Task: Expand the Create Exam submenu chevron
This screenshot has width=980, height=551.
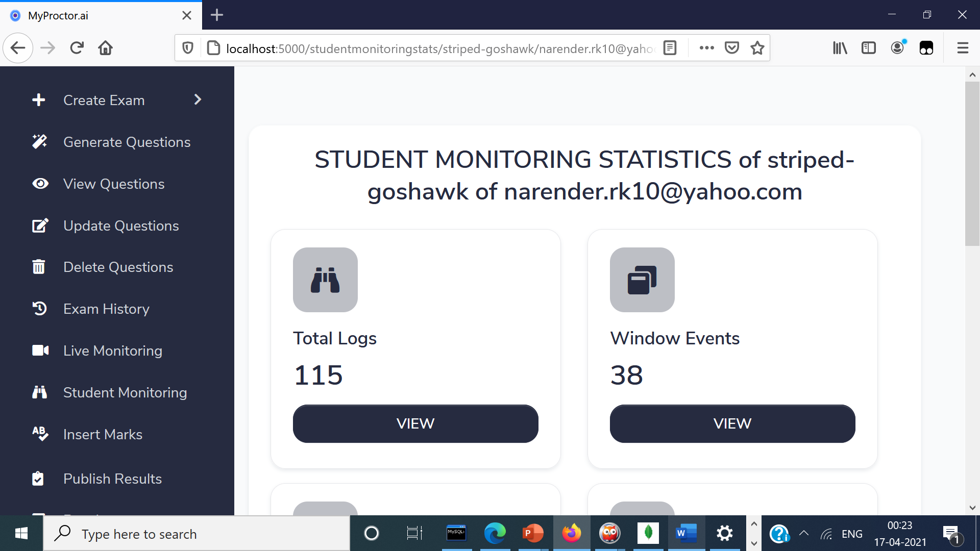Action: (198, 100)
